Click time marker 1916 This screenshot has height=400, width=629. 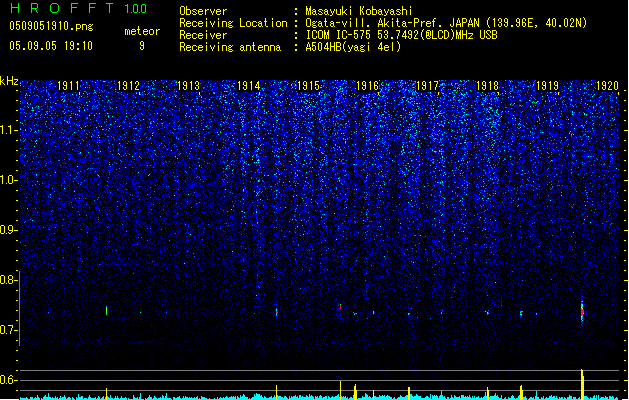tap(368, 86)
